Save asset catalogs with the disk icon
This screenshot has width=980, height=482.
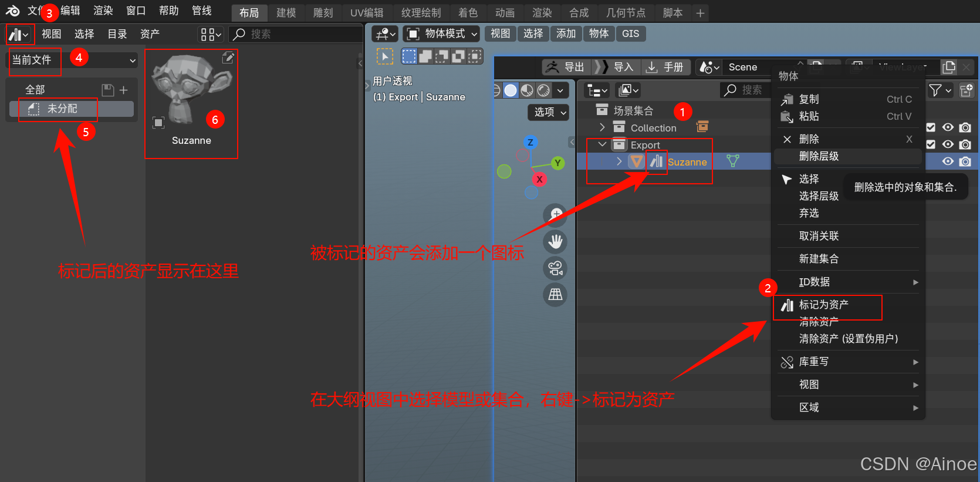107,90
